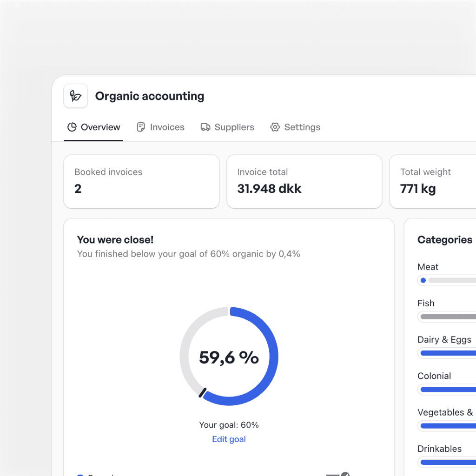This screenshot has width=476, height=476.
Task: Click the Suppliers truck icon
Action: pos(205,127)
